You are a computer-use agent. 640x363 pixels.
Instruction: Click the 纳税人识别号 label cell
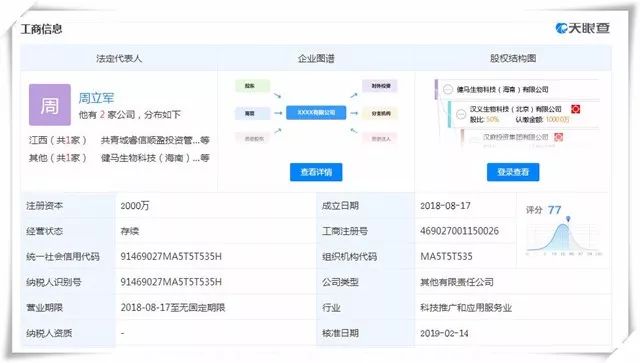coord(68,282)
